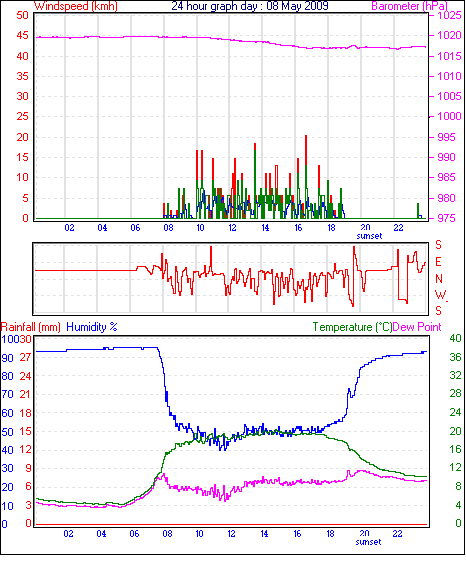Click the sunset marker under the bottom graph
This screenshot has width=466, height=566.
pos(368,542)
